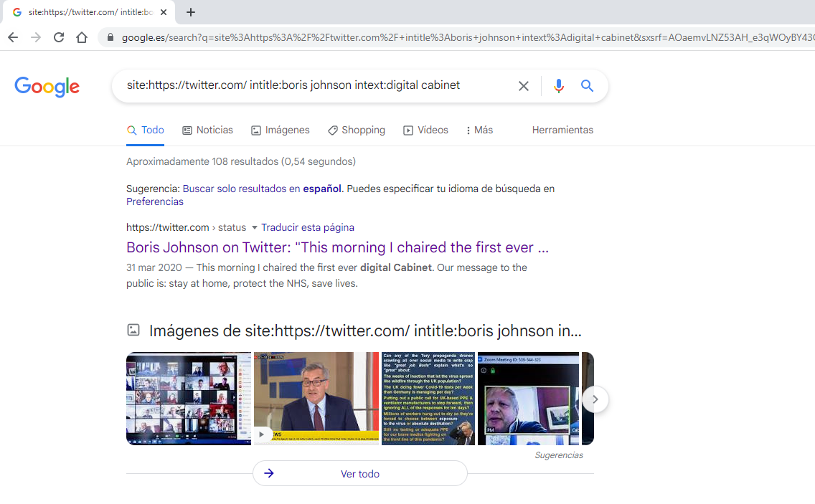Screen dimensions: 815x504
Task: Open the video call grid thumbnail
Action: pos(188,399)
